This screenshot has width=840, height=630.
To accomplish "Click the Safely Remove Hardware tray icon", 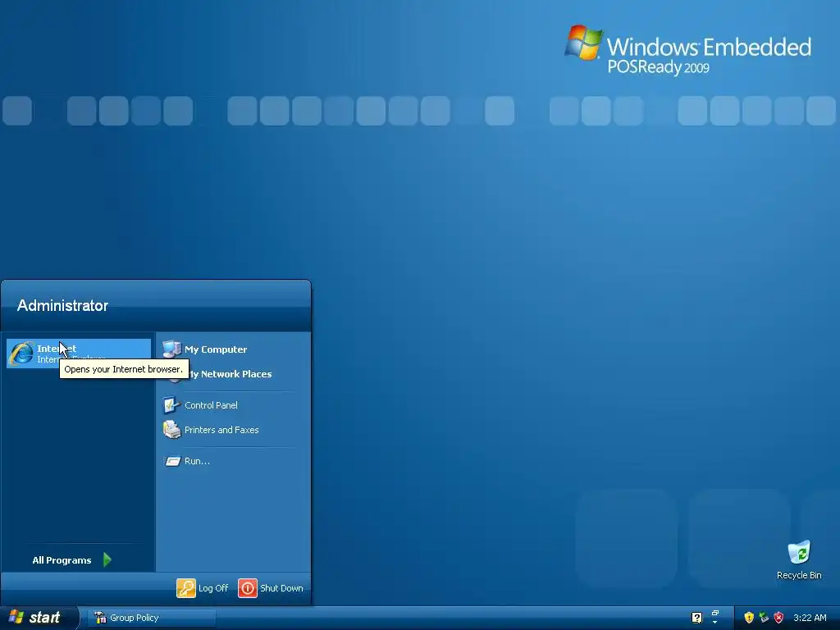I will [x=764, y=618].
